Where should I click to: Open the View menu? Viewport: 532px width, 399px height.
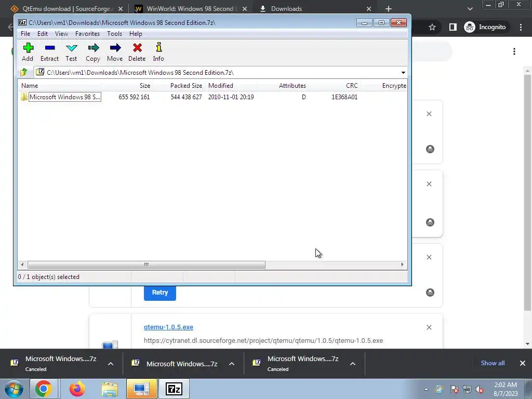pos(61,34)
